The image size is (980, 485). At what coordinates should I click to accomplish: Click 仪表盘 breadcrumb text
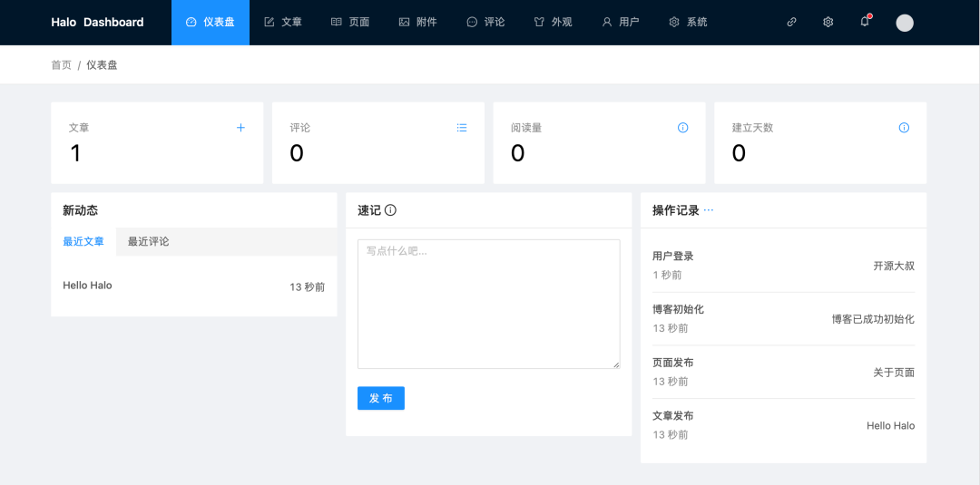[102, 65]
